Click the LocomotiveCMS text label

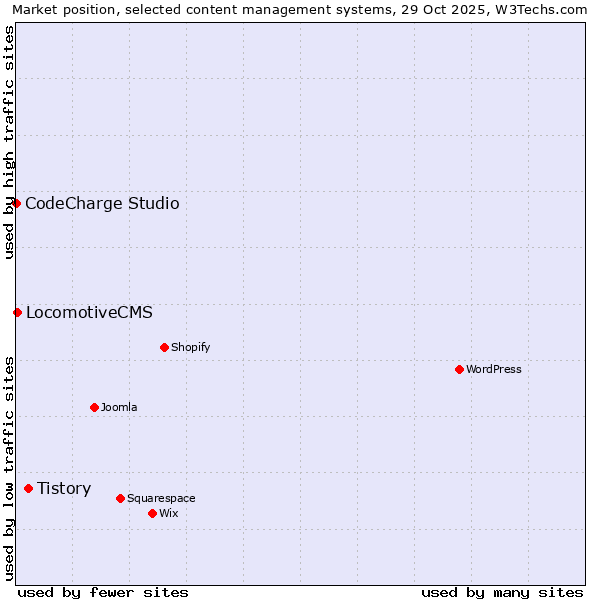pos(89,313)
